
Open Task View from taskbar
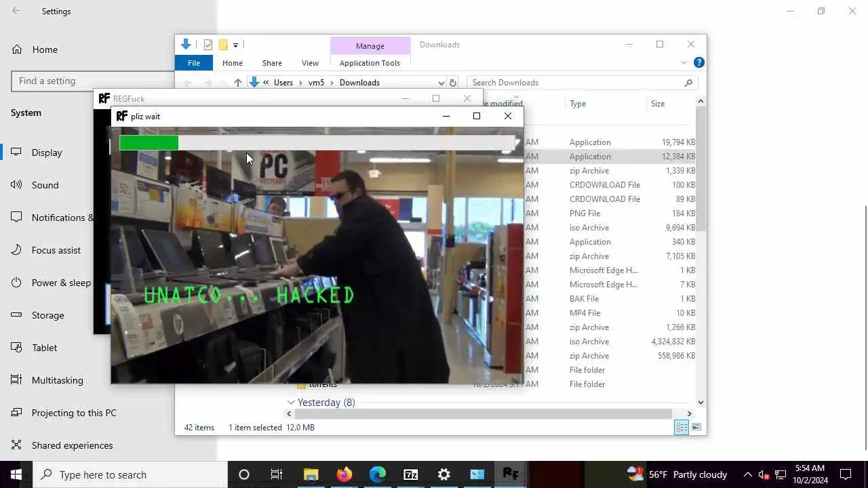pyautogui.click(x=277, y=474)
